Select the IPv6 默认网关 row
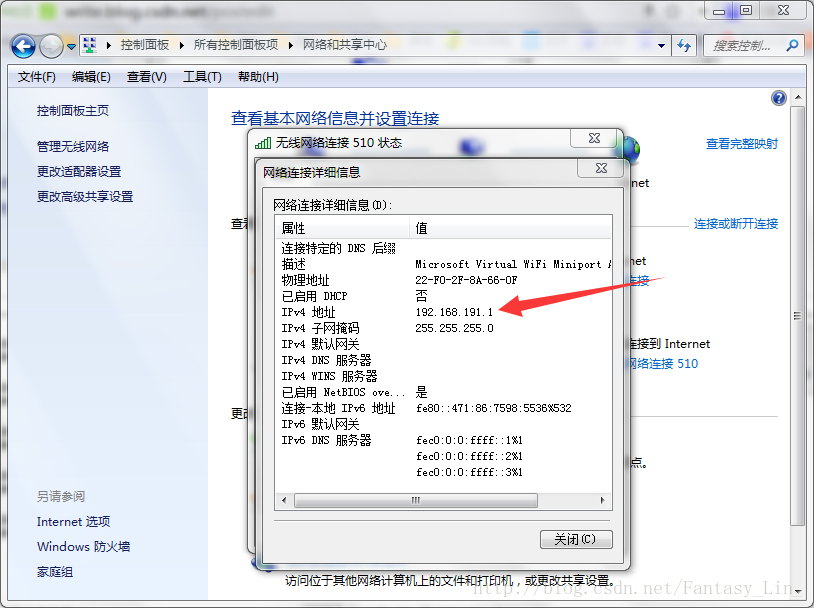This screenshot has width=814, height=608. click(443, 424)
